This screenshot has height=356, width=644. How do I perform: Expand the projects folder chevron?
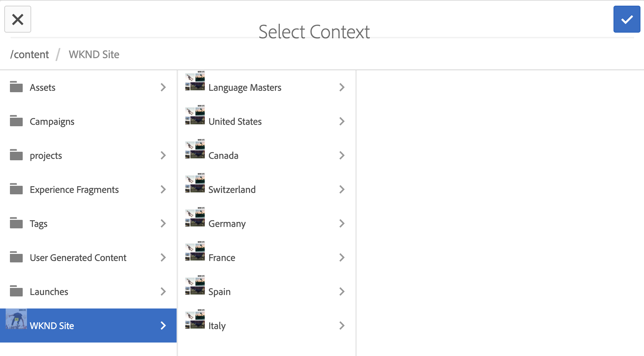pyautogui.click(x=163, y=155)
